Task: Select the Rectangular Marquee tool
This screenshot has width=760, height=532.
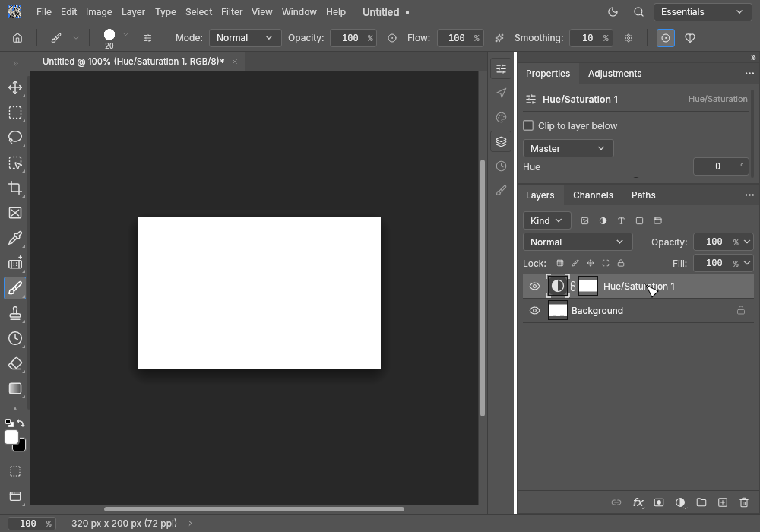Action: point(15,113)
